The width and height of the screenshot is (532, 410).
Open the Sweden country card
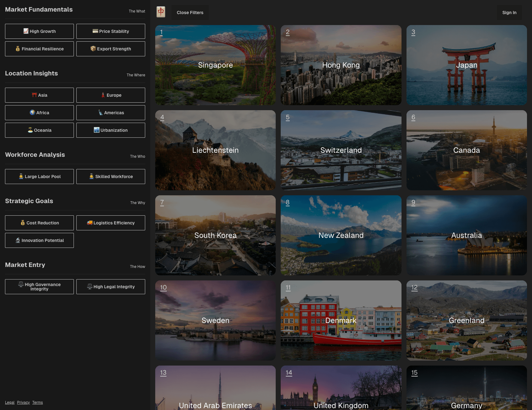click(215, 320)
